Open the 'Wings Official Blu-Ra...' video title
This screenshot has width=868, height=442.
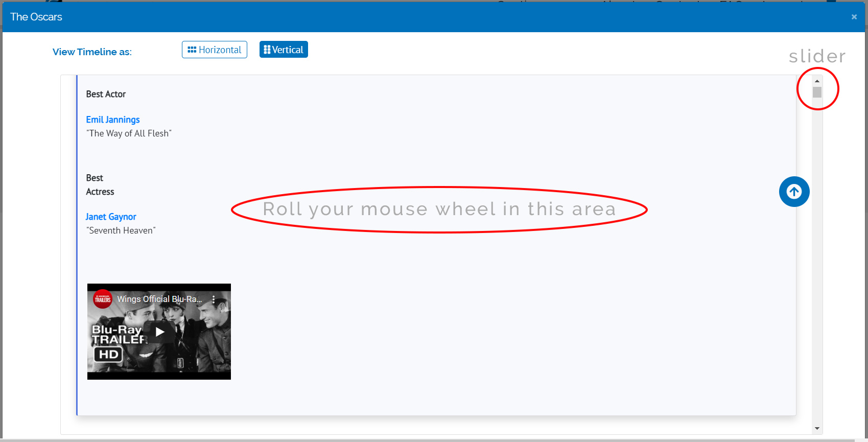(159, 299)
